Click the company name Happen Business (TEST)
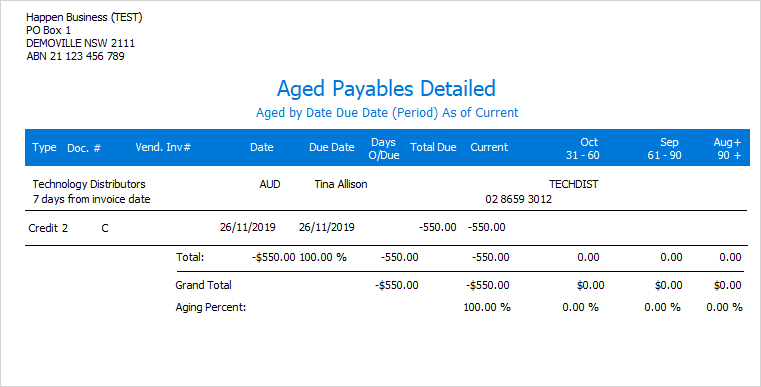The image size is (761, 387). (84, 17)
